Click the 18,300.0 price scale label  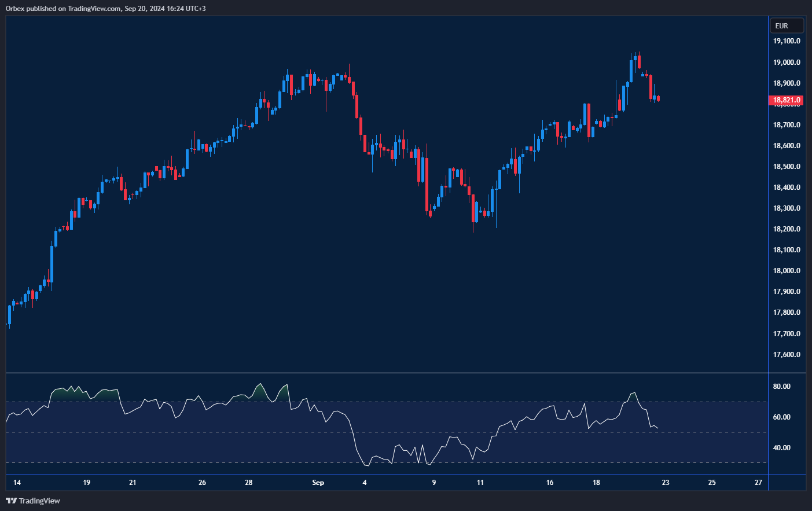pyautogui.click(x=787, y=208)
